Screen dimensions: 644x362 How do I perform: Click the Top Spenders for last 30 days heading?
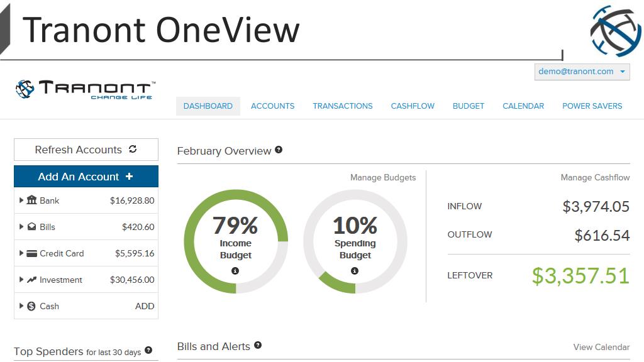pos(77,352)
